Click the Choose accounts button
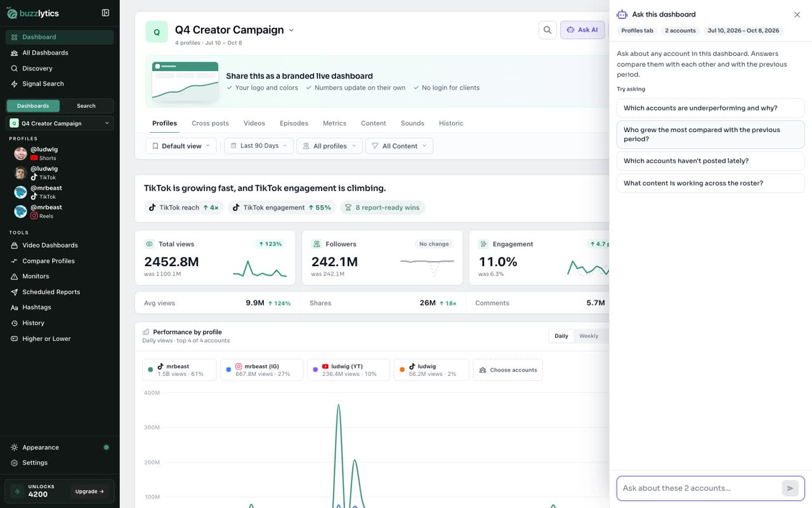The height and width of the screenshot is (508, 812). coord(507,370)
